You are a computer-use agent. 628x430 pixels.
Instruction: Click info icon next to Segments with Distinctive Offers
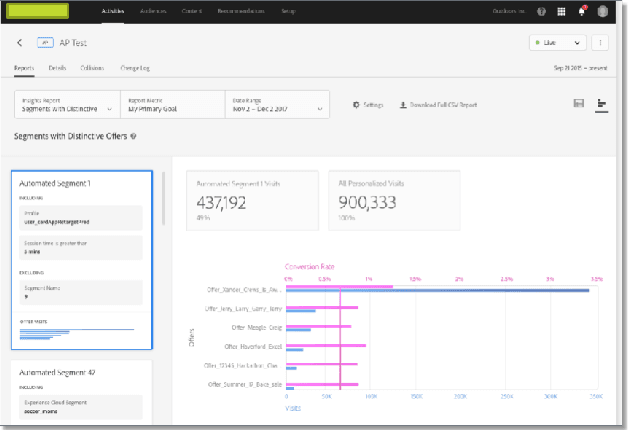point(133,136)
